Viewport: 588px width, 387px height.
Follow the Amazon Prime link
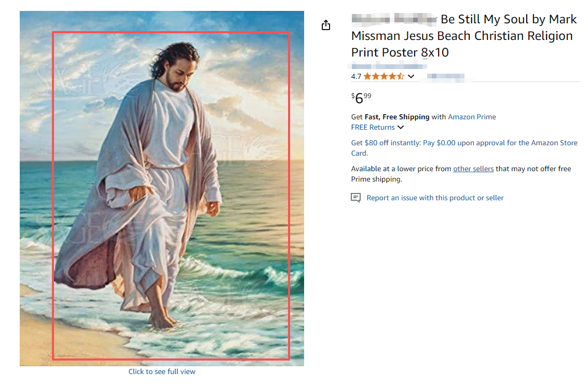(472, 117)
